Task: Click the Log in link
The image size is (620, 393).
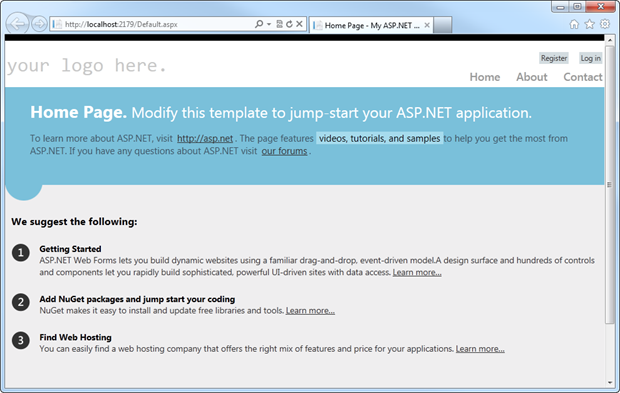Action: click(x=590, y=58)
